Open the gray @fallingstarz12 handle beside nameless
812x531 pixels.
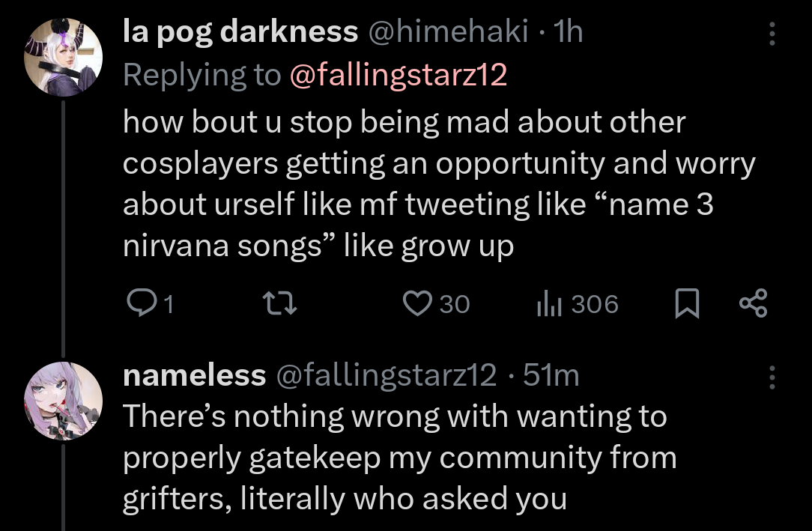point(387,375)
